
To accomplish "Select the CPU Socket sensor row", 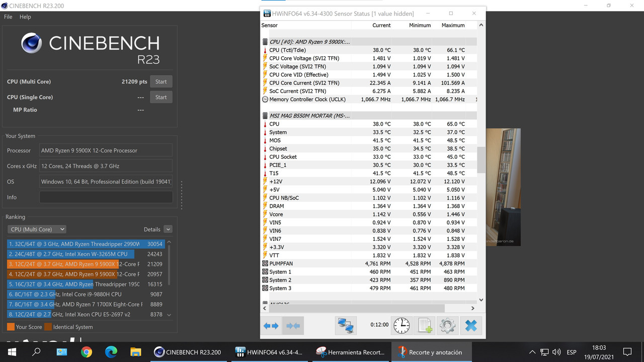I will tap(368, 157).
